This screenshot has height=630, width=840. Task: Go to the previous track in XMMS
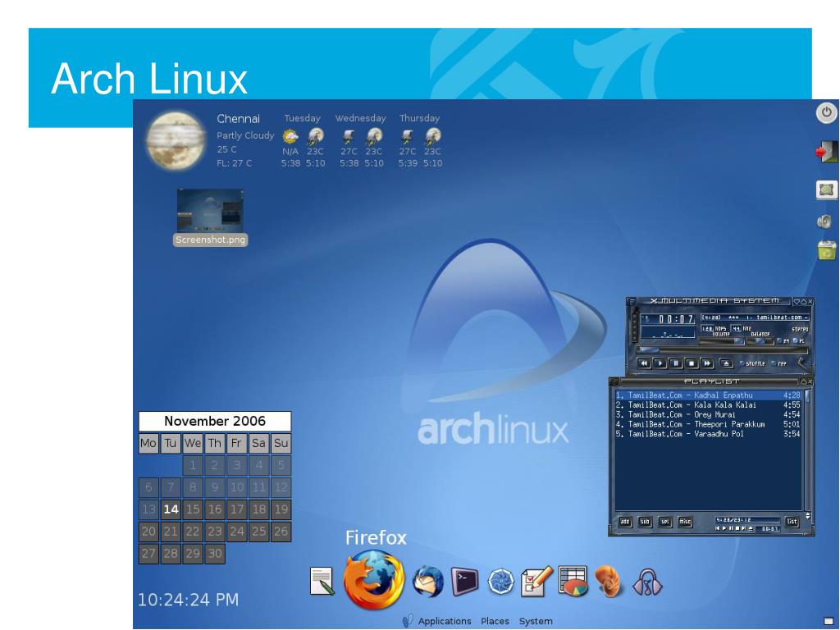point(644,363)
